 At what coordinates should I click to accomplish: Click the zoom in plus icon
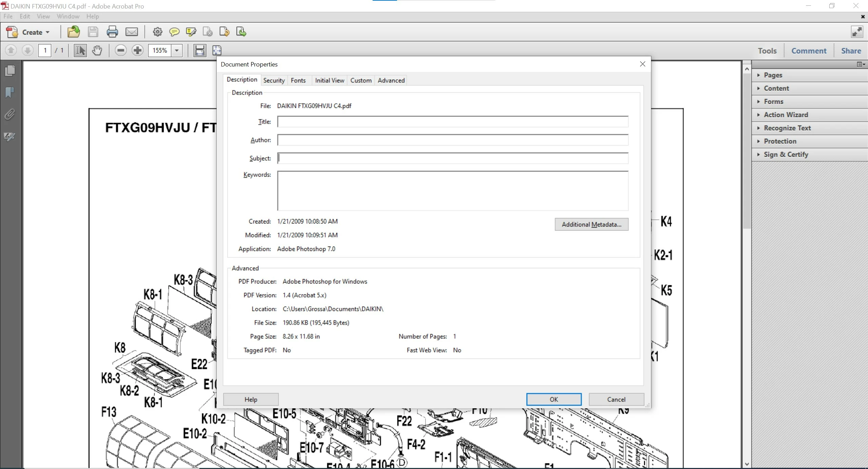tap(137, 51)
